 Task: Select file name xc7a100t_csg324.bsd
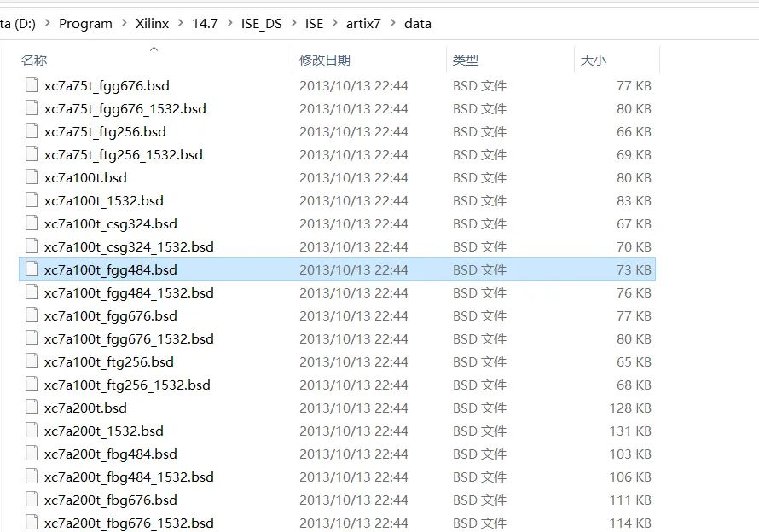coord(110,223)
